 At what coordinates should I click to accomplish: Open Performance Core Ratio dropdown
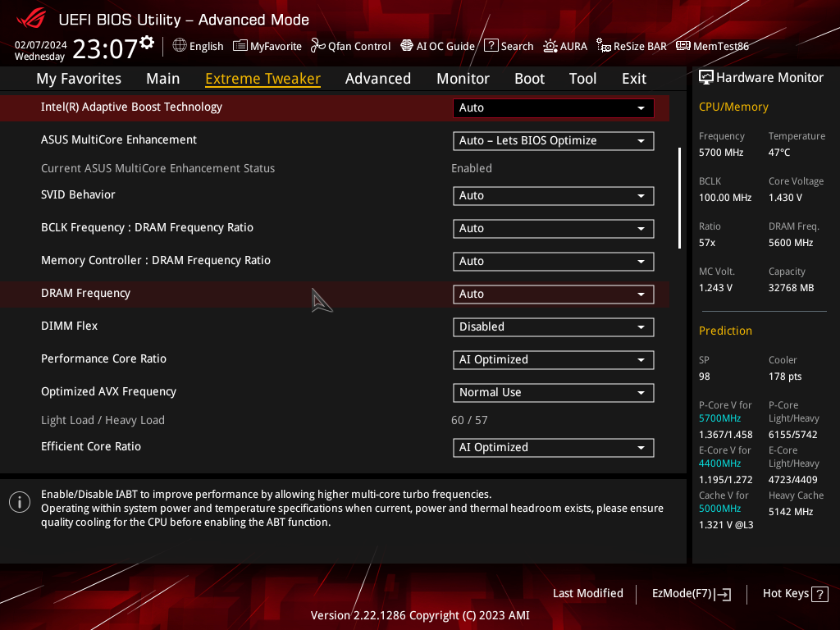click(554, 360)
